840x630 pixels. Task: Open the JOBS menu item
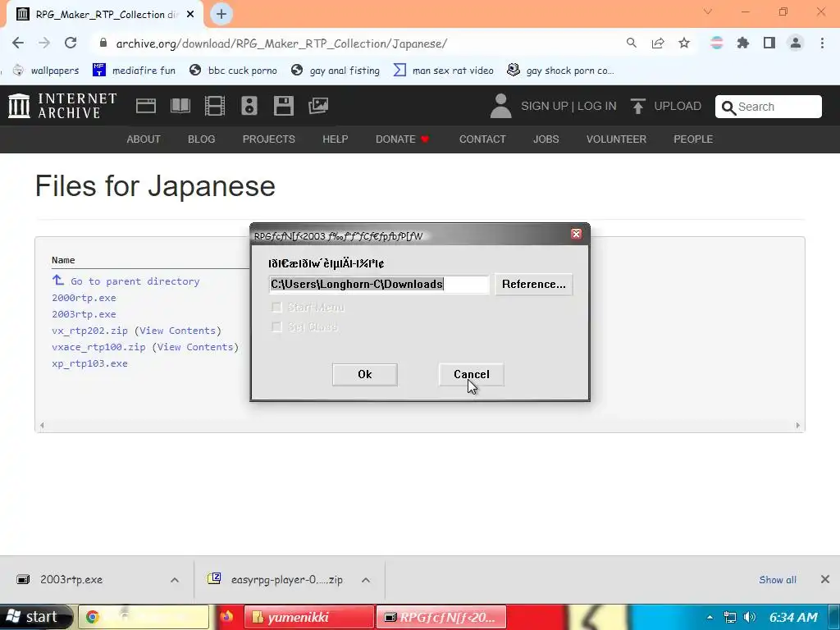pyautogui.click(x=546, y=139)
